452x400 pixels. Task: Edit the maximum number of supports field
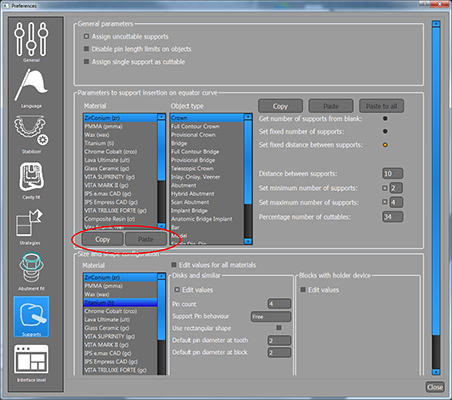click(396, 202)
